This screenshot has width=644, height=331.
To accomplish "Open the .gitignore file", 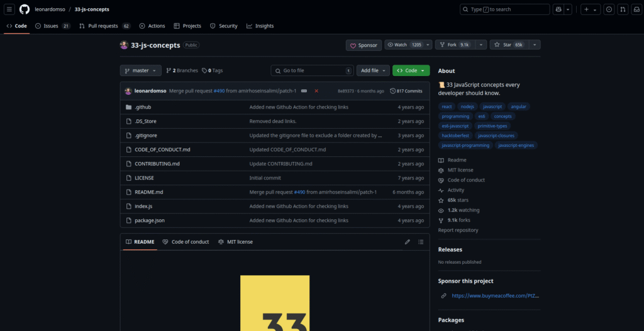I will click(146, 136).
